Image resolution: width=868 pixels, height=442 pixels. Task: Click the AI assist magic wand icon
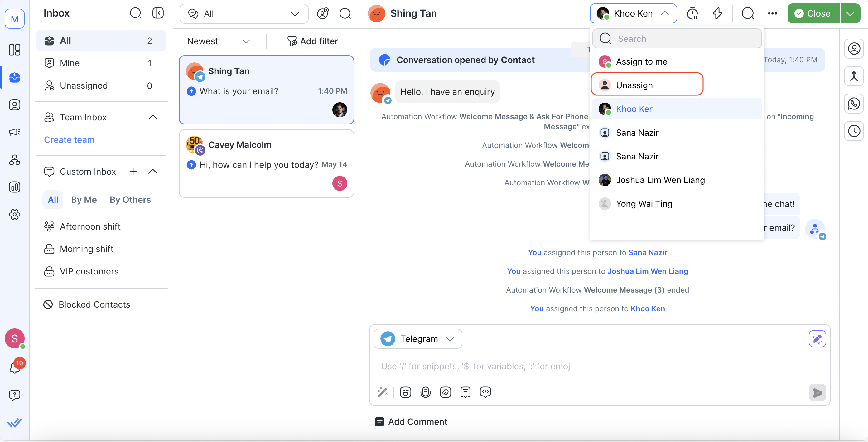(383, 392)
